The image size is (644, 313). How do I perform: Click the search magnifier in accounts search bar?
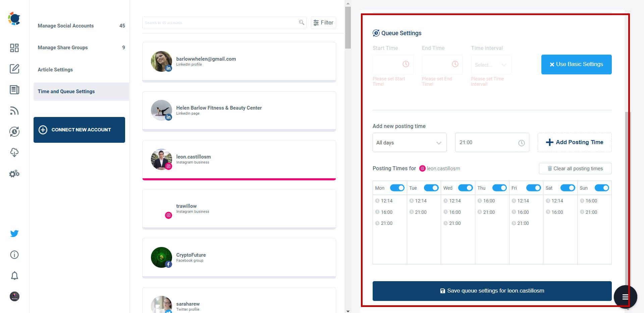[x=301, y=23]
